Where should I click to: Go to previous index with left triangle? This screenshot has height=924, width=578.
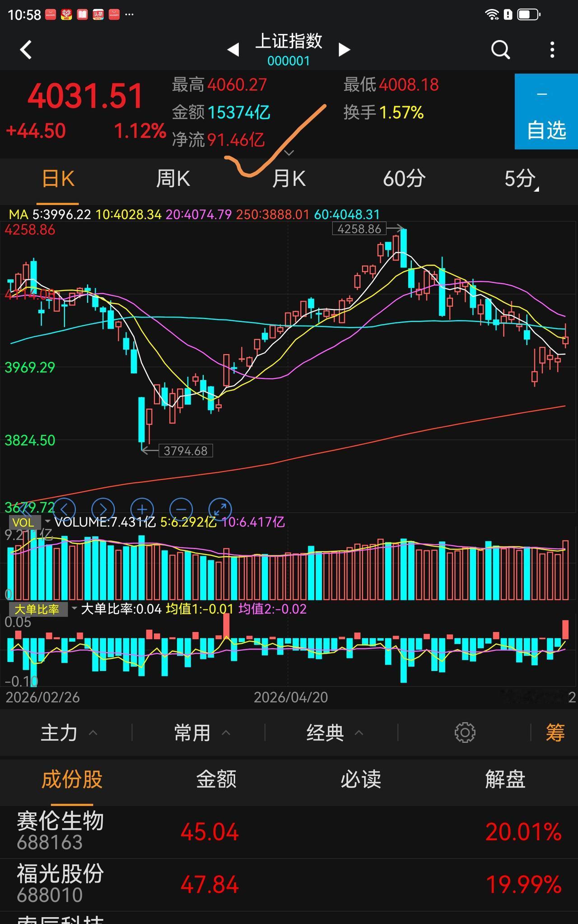[233, 50]
